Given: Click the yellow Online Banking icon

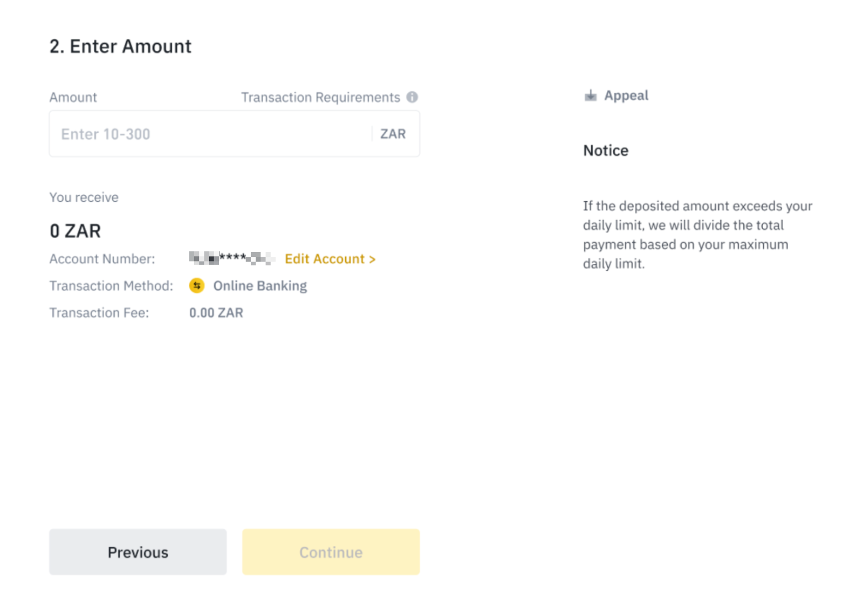Looking at the screenshot, I should point(197,285).
